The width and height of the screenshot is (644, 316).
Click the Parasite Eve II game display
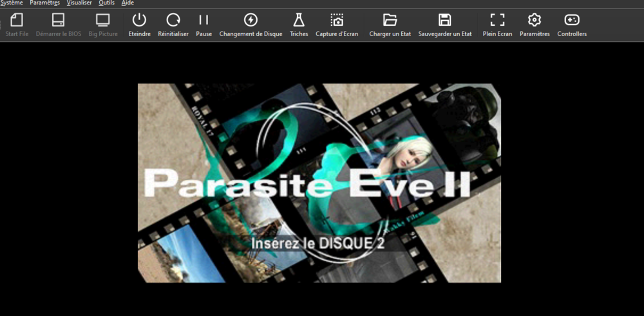click(319, 183)
